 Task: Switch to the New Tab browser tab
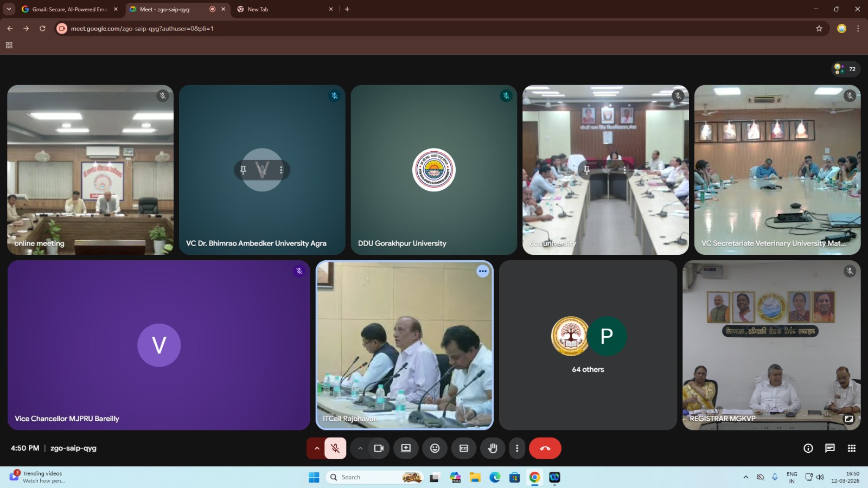click(x=282, y=9)
